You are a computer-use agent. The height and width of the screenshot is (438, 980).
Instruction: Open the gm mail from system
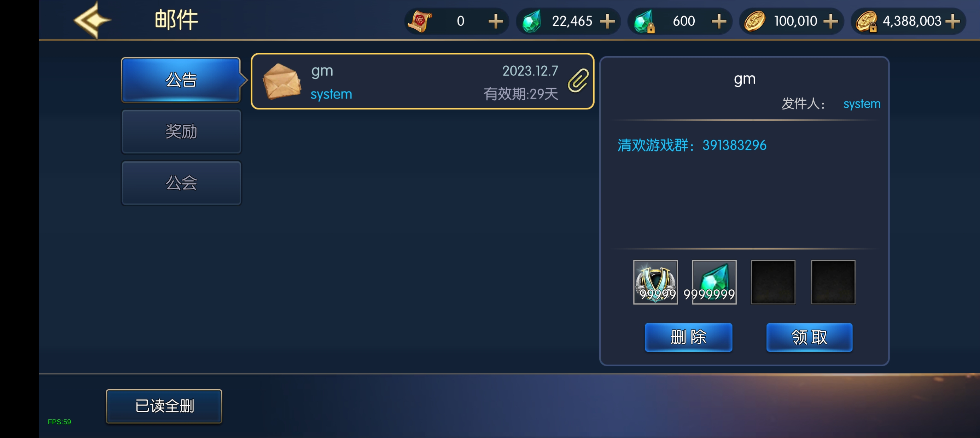(422, 81)
